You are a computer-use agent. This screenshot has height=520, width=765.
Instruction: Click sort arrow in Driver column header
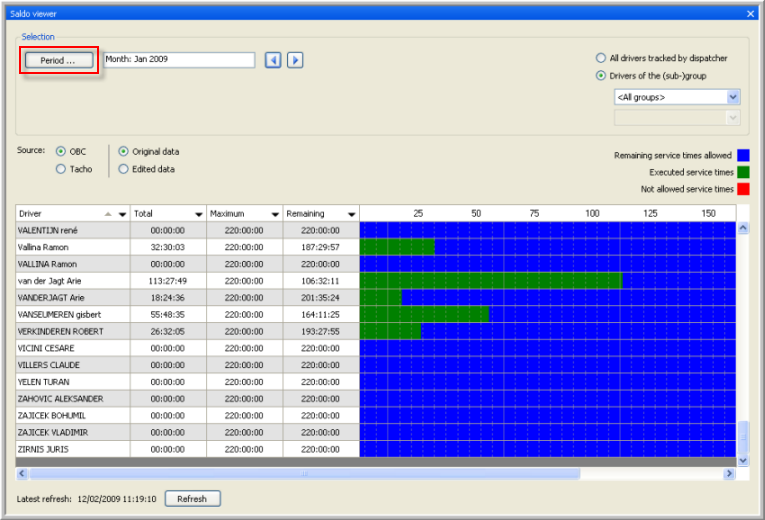pos(107,214)
